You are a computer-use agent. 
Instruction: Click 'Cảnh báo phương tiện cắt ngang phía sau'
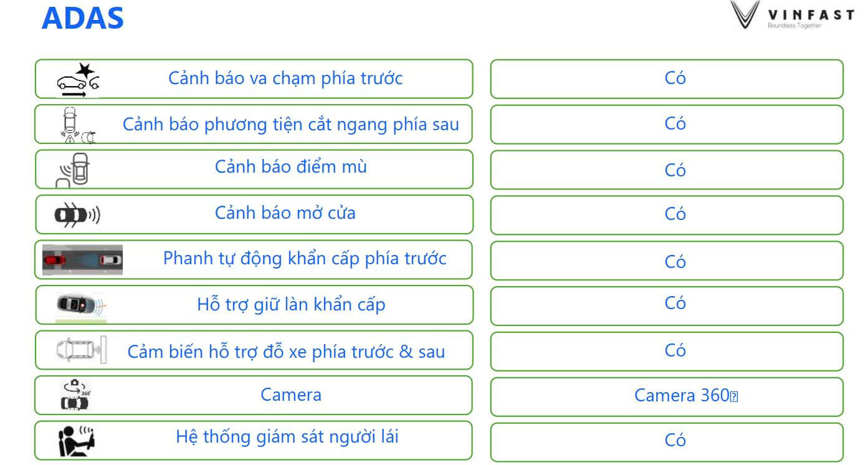tap(290, 125)
